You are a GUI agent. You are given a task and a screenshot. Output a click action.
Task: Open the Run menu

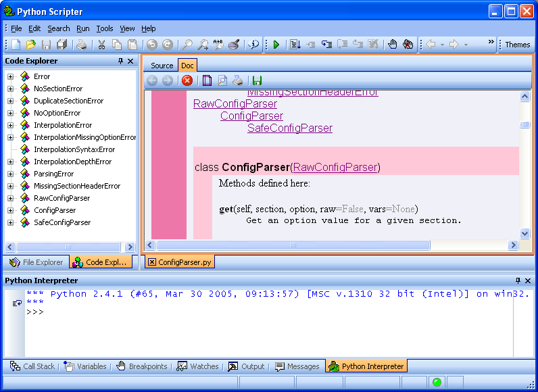click(83, 28)
